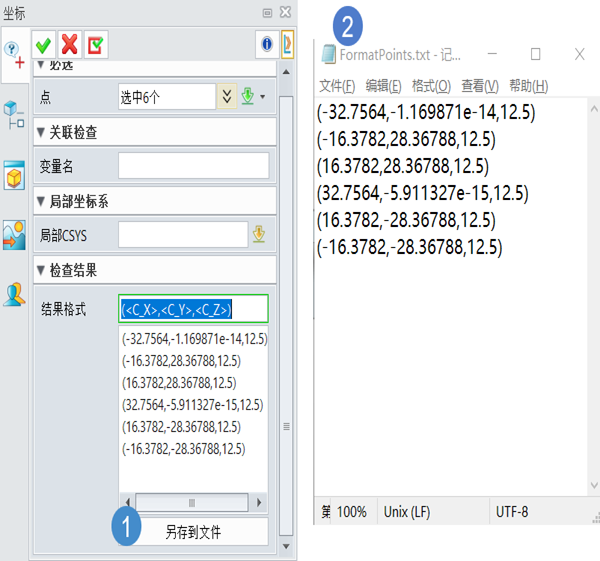Click the float panel icon in 坐标 title bar

(267, 13)
